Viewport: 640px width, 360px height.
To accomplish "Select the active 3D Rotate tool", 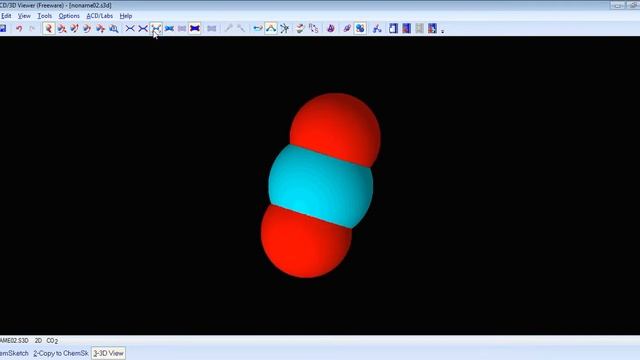I will click(49, 28).
